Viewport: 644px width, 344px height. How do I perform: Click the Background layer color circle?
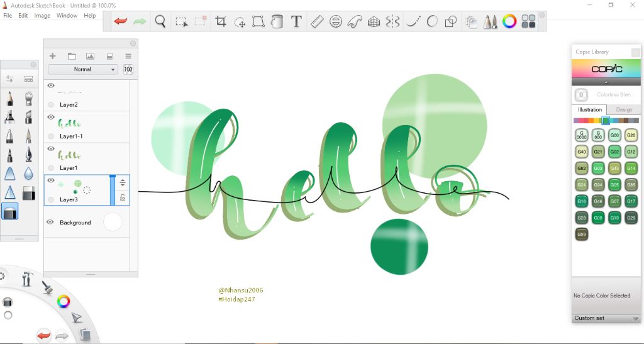pyautogui.click(x=113, y=221)
